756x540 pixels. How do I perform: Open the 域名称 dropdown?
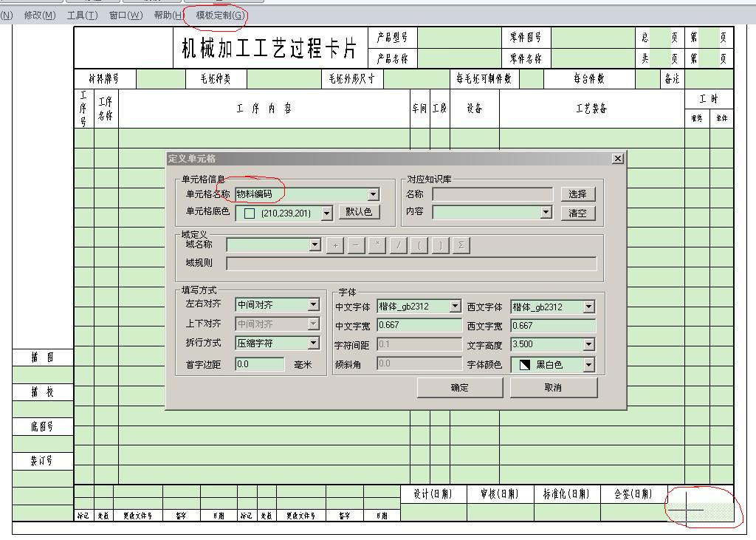pyautogui.click(x=315, y=245)
